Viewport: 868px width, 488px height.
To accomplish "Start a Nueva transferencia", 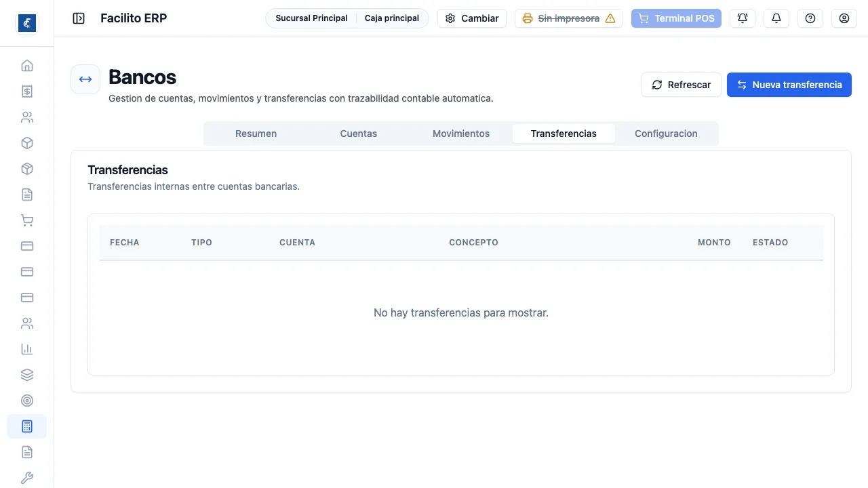I will pos(789,85).
